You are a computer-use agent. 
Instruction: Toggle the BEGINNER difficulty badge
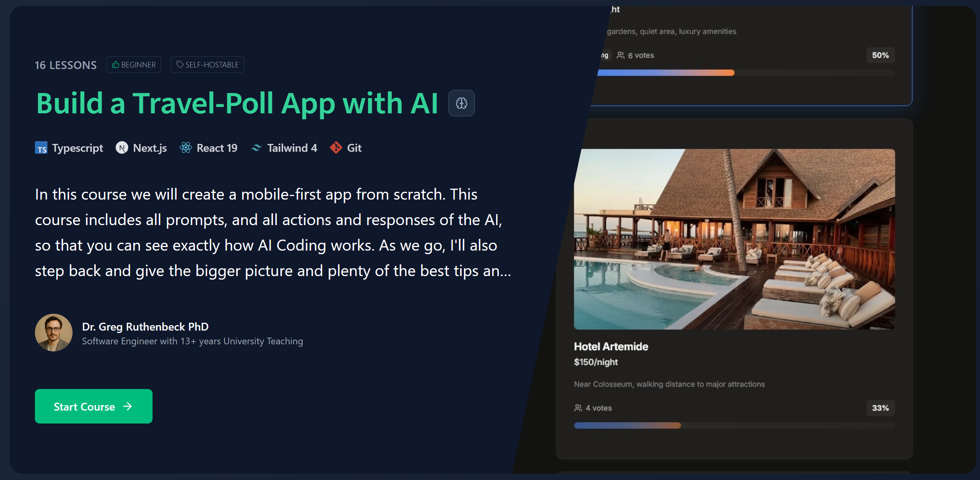[x=134, y=64]
